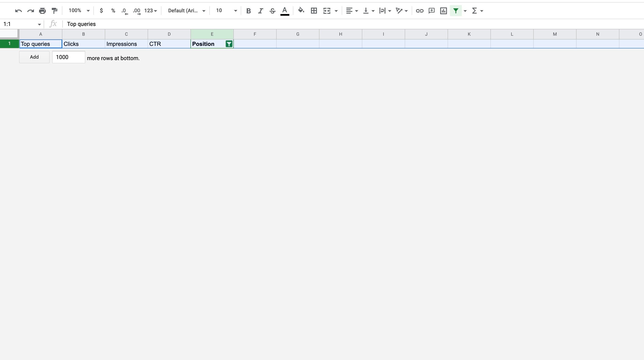Click the Name box showing 1:1
This screenshot has width=644, height=360.
click(x=19, y=24)
